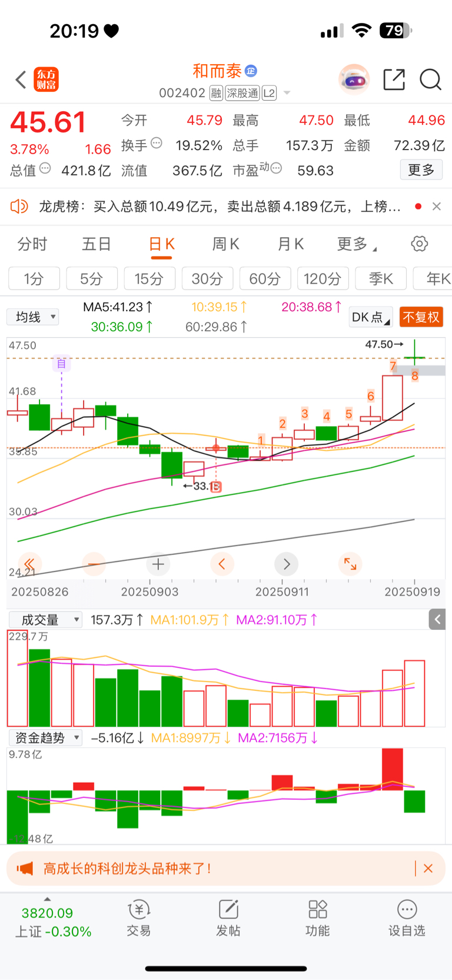Screen dimensions: 452x980
Task: Tap the L2 level badge
Action: pos(269,93)
